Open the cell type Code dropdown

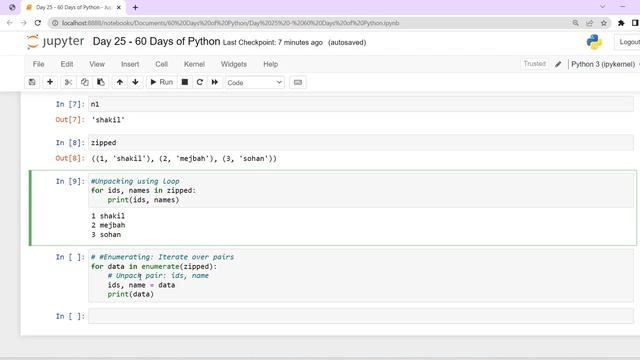[254, 82]
